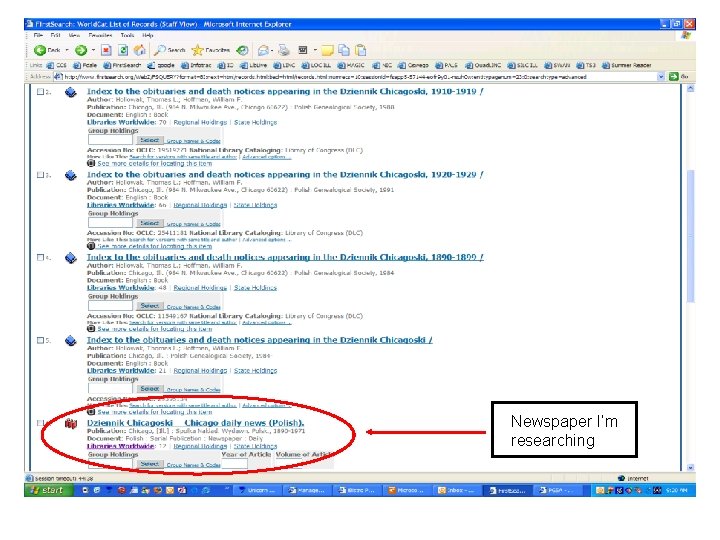Open the View menu
The image size is (720, 540).
pos(74,35)
